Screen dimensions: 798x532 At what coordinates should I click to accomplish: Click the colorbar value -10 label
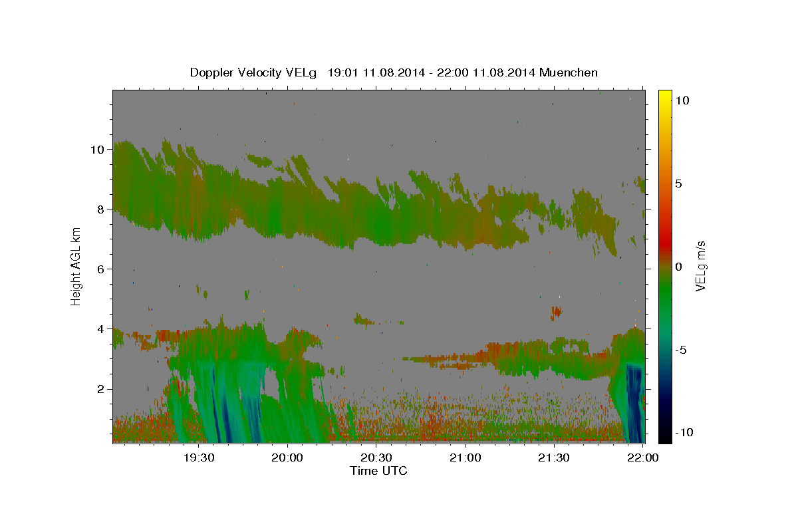point(684,432)
